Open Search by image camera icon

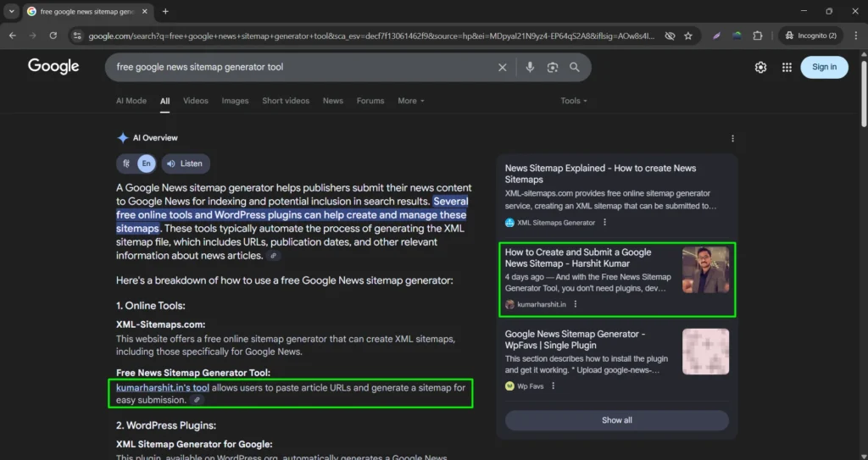(553, 67)
